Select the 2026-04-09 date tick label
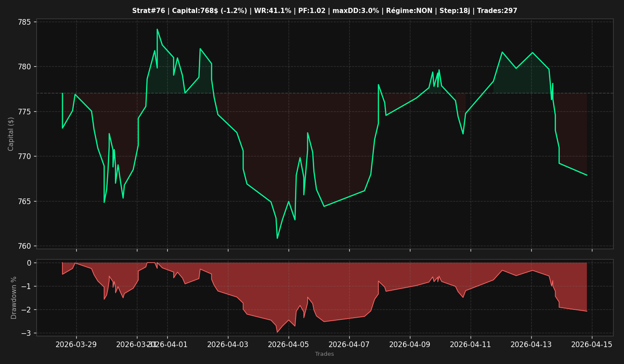Screen dimensions: 624x364 pyautogui.click(x=410, y=344)
